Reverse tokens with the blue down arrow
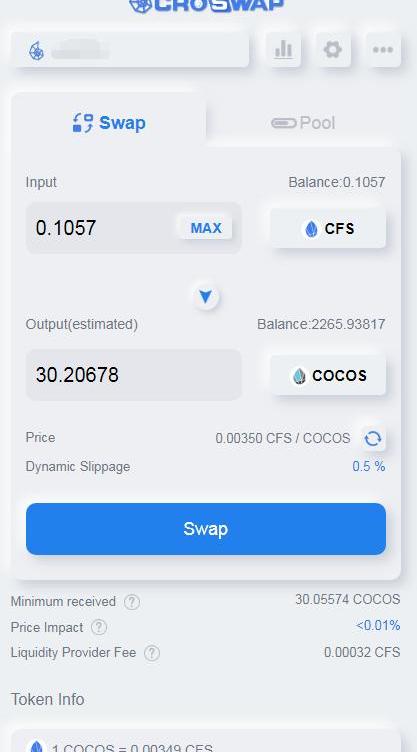 coord(206,297)
